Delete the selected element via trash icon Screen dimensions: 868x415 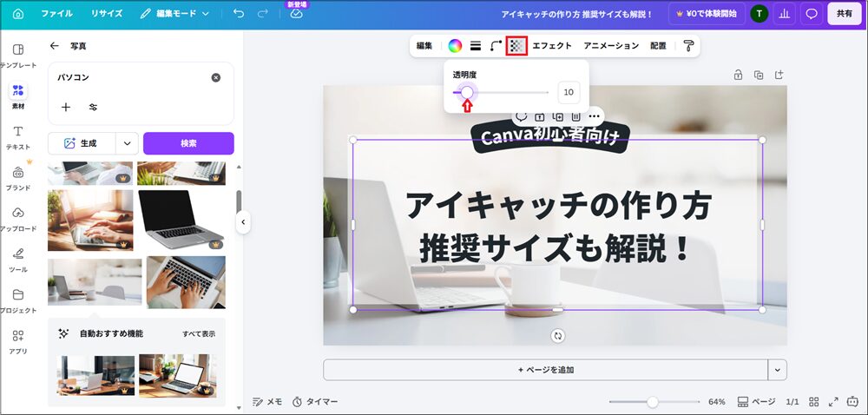click(x=575, y=116)
